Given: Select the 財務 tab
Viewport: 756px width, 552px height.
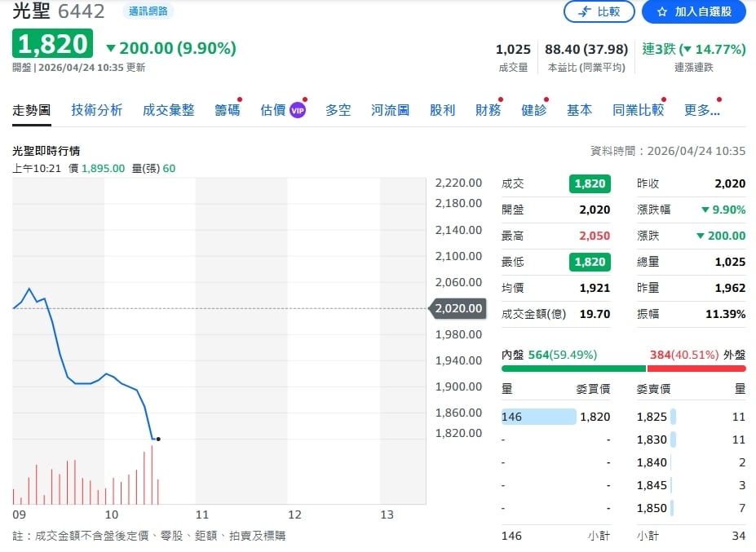Looking at the screenshot, I should (488, 109).
